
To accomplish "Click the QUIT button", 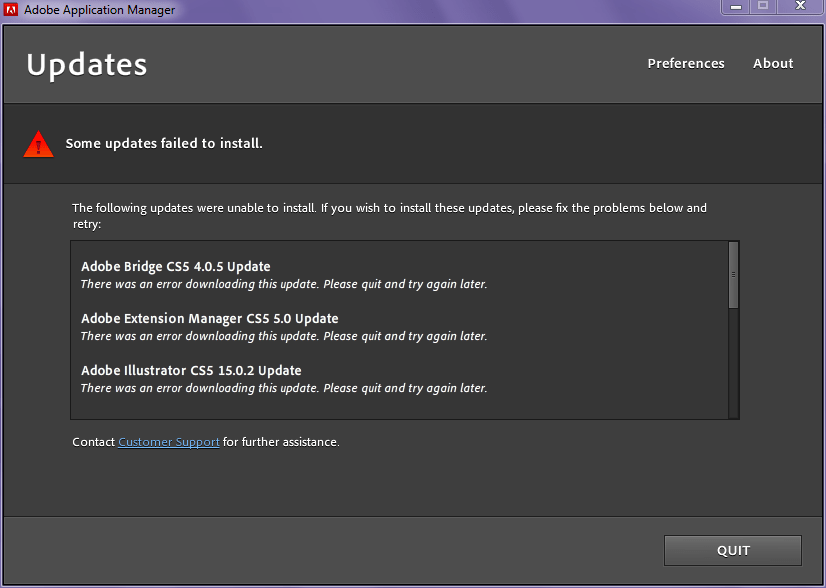I will pyautogui.click(x=732, y=550).
